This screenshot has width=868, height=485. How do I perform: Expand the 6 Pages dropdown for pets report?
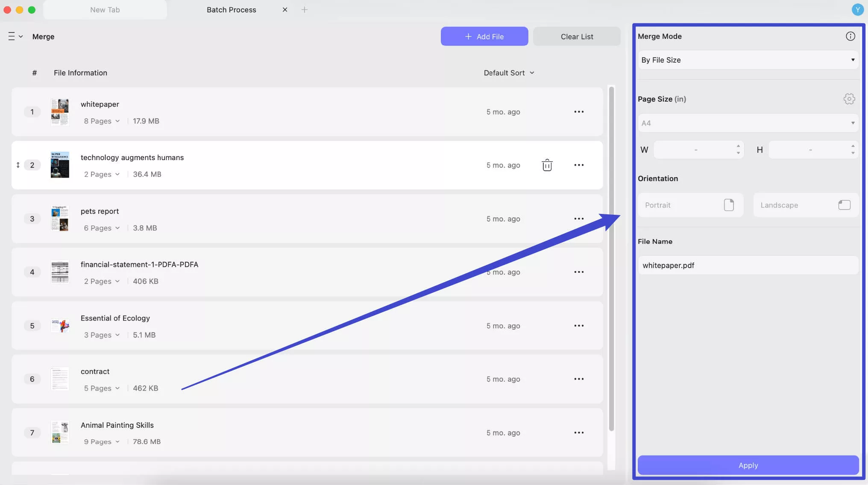[x=102, y=228]
